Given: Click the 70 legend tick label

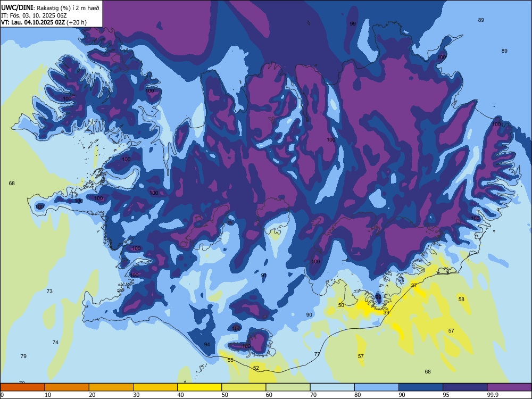Looking at the screenshot, I should point(313,395).
